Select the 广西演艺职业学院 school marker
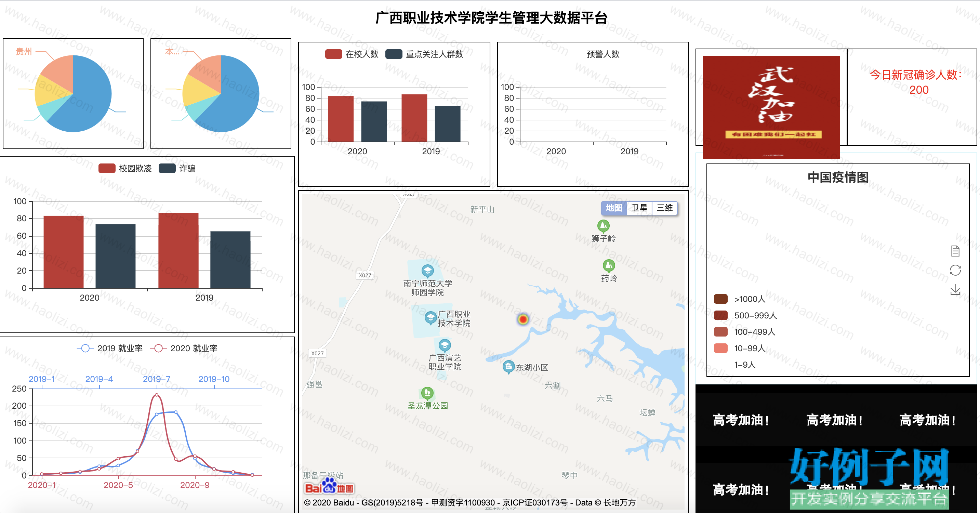980x513 pixels. (x=445, y=345)
